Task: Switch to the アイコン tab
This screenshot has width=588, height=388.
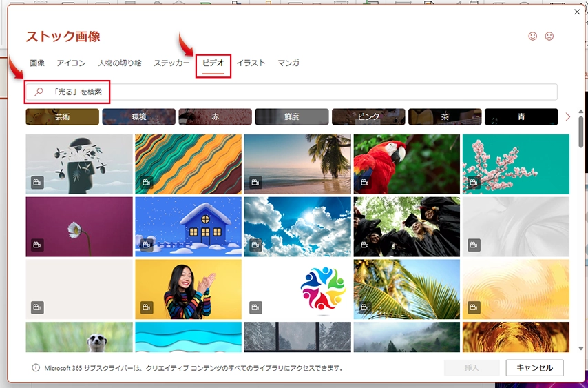Action: click(71, 63)
